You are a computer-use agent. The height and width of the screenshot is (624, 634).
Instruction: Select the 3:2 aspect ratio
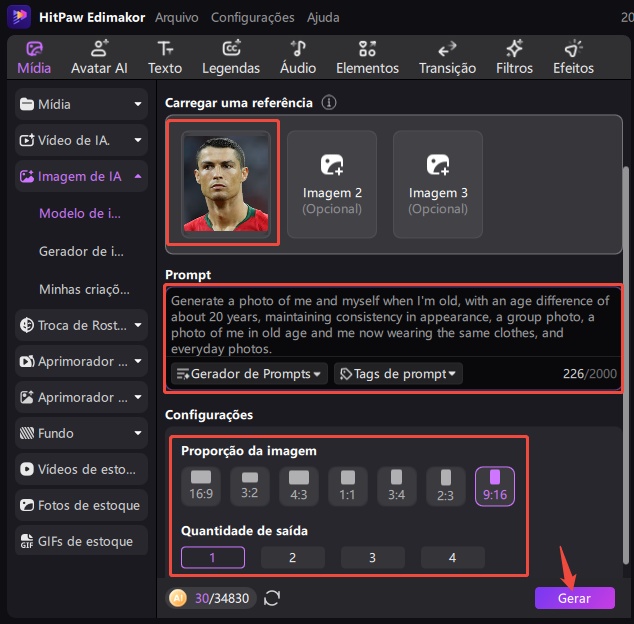click(249, 486)
